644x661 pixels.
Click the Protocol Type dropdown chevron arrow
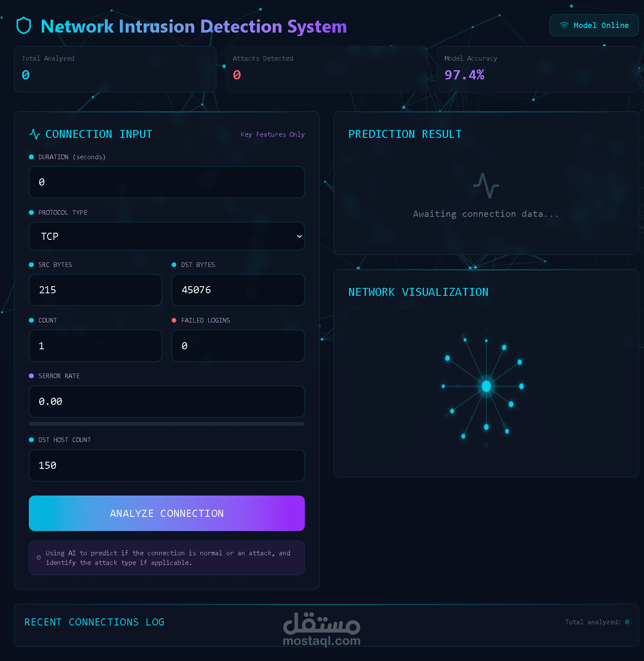299,236
